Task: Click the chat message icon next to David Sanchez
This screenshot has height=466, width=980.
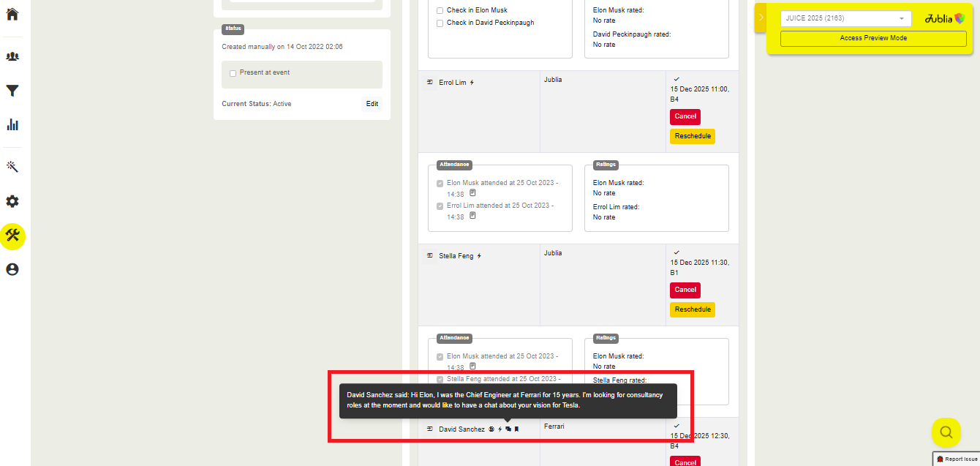Action: coord(508,429)
